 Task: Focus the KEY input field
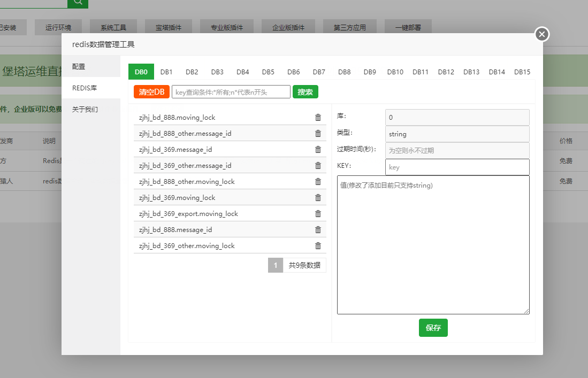point(457,167)
